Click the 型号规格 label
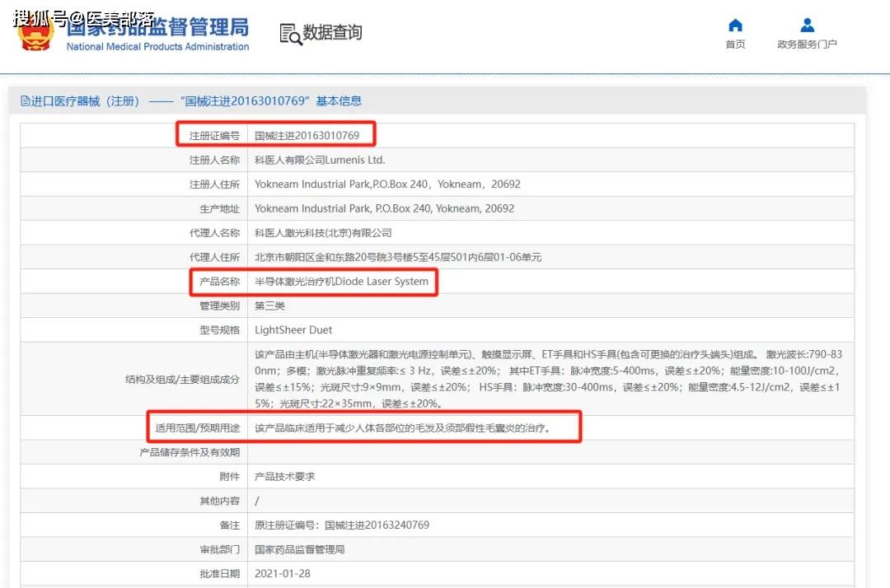 (220, 330)
